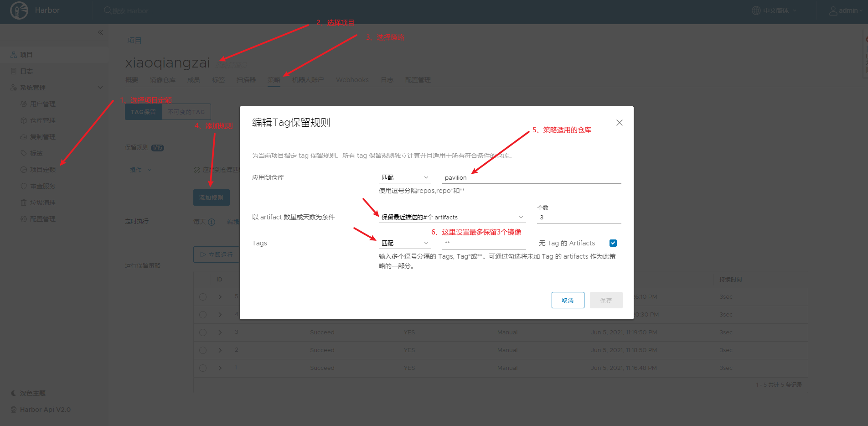Click the Harbor Api V2.0 icon

coord(14,410)
